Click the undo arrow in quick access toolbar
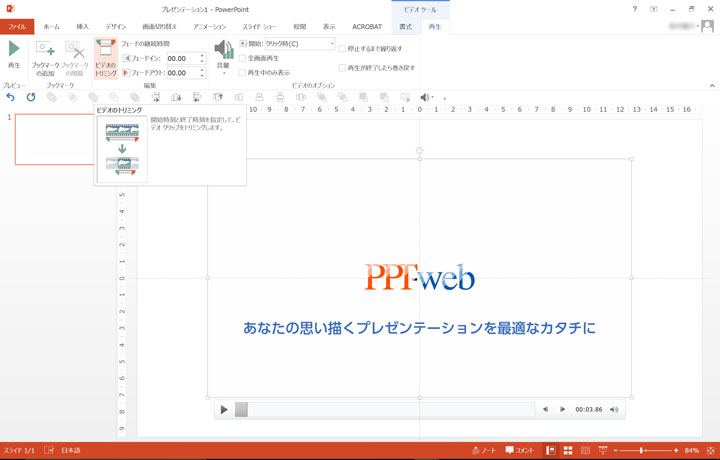Viewport: 720px width, 460px height. point(11,97)
